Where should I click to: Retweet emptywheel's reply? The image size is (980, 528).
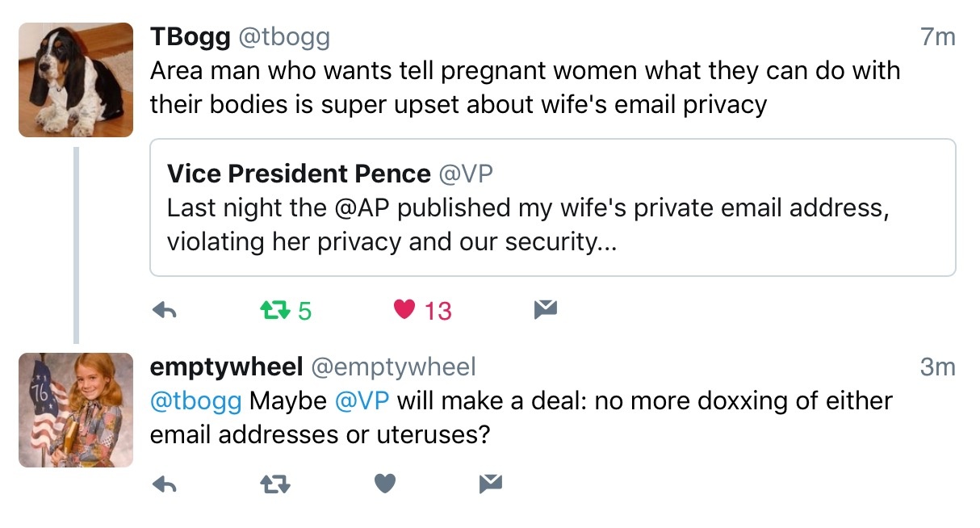point(274,484)
